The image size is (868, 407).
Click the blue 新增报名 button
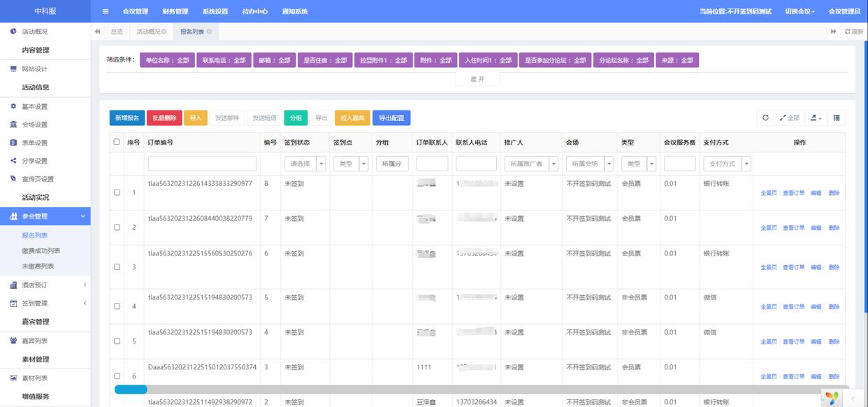click(x=126, y=118)
